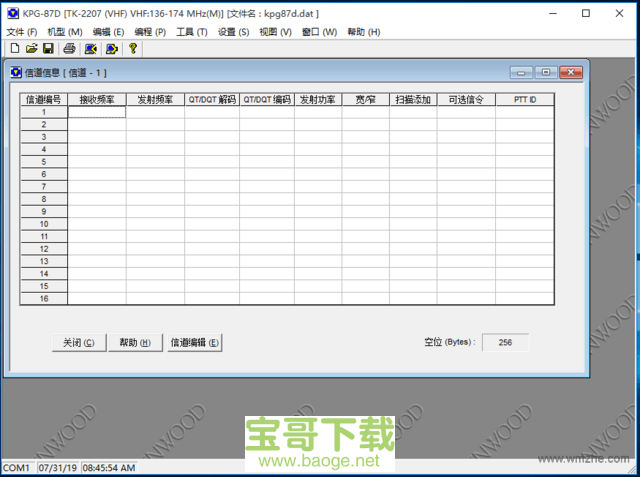The height and width of the screenshot is (477, 640).
Task: Select channel row number 9
Action: coord(44,212)
